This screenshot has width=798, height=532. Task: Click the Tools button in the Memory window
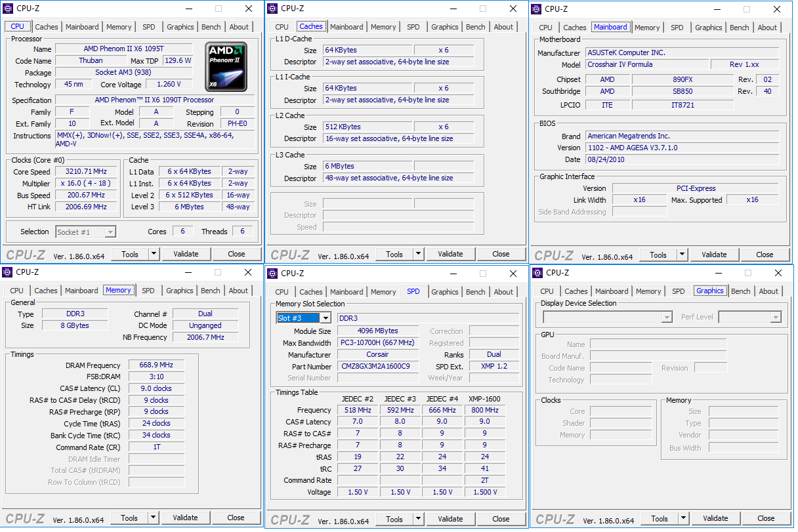pos(129,518)
